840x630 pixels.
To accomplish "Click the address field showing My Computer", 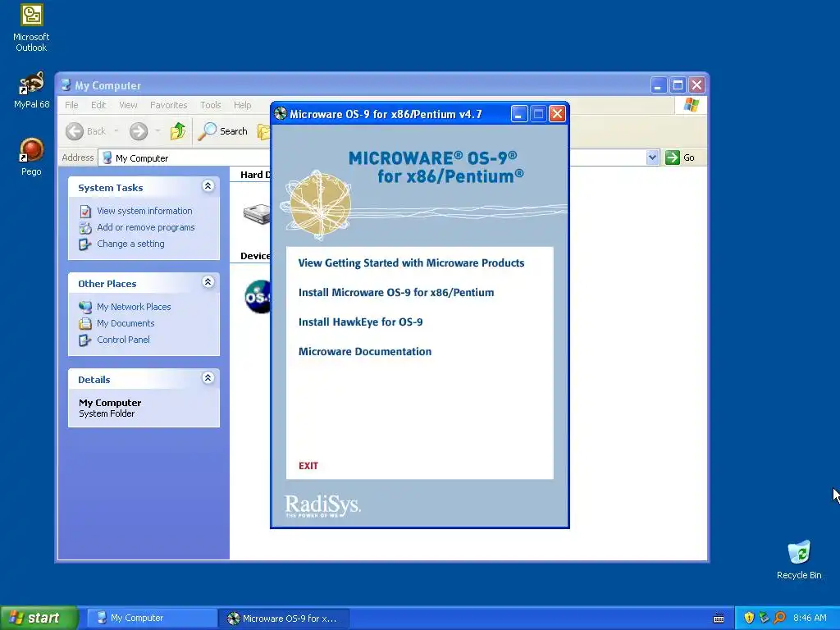I will tap(372, 158).
